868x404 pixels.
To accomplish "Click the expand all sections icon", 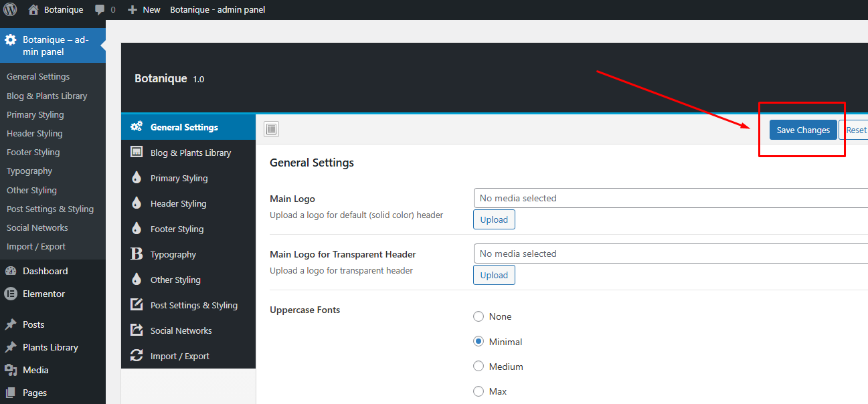I will pyautogui.click(x=271, y=130).
